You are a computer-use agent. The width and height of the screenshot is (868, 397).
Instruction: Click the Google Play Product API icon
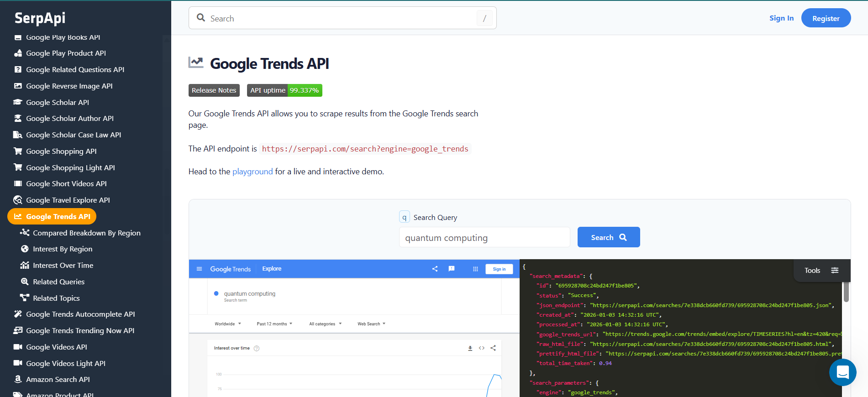(18, 53)
